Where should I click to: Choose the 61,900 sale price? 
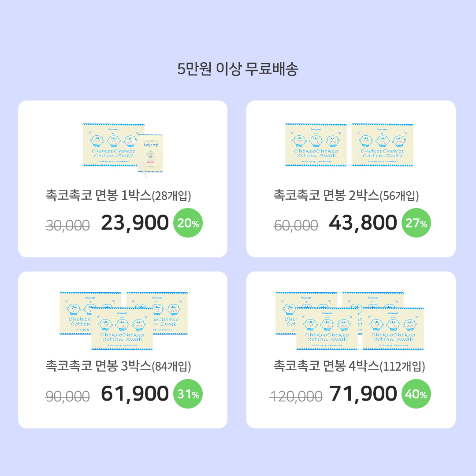coord(135,394)
